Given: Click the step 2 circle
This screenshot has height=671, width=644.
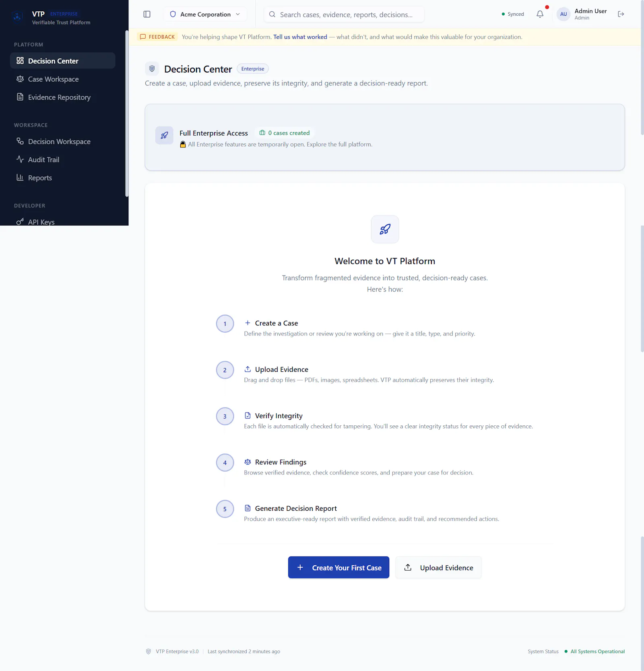Looking at the screenshot, I should pos(225,370).
